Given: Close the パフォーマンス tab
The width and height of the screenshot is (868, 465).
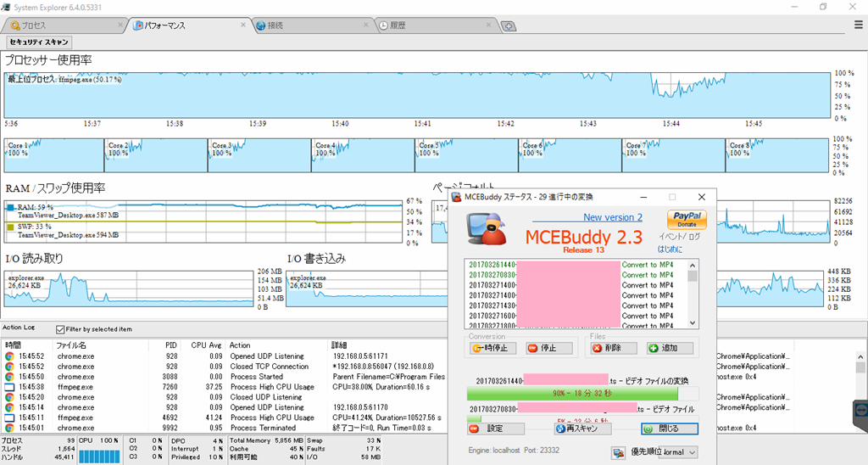Looking at the screenshot, I should (x=242, y=25).
